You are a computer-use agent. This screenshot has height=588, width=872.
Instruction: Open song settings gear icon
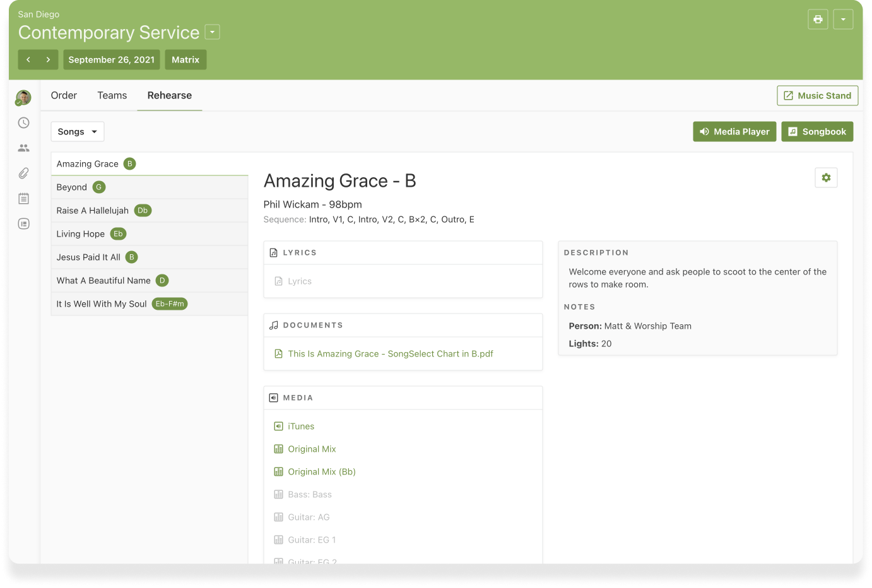click(826, 178)
